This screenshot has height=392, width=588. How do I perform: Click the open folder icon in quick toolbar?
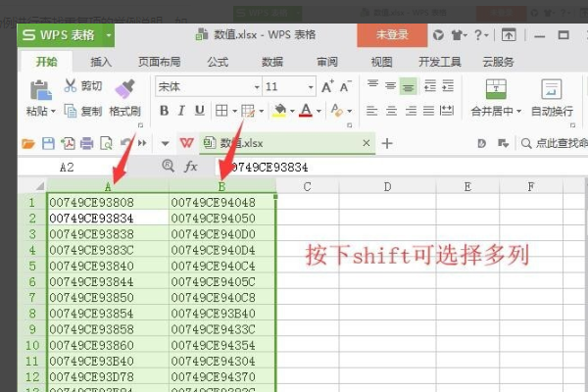28,143
